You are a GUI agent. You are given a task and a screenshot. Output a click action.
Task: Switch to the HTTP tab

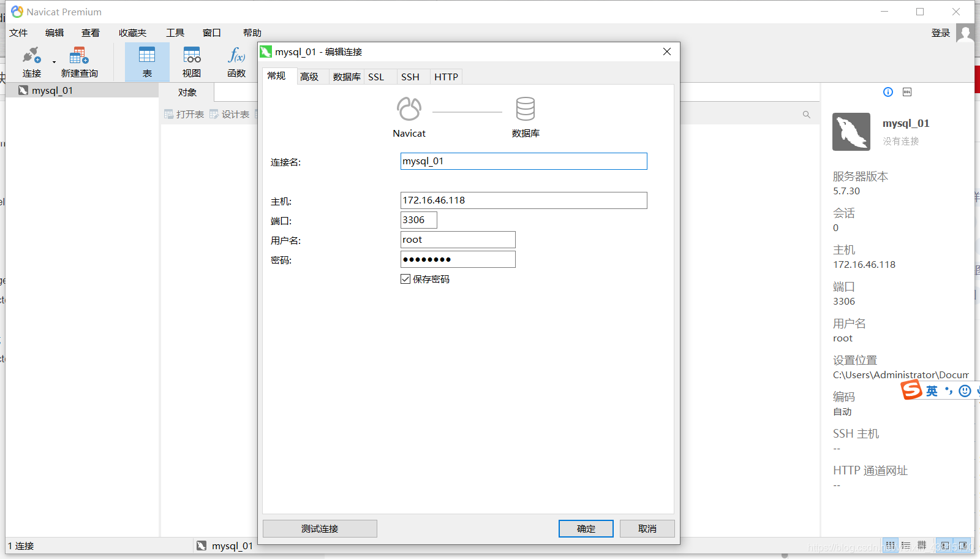(446, 77)
